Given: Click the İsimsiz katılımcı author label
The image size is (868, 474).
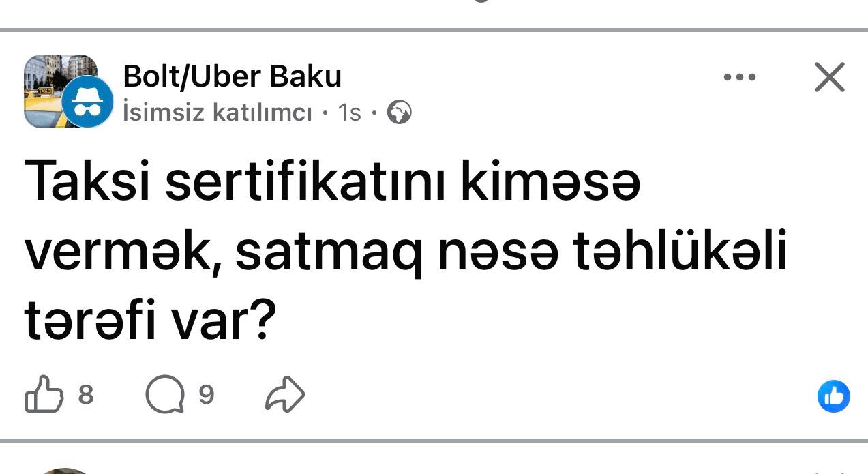Looking at the screenshot, I should (x=218, y=113).
